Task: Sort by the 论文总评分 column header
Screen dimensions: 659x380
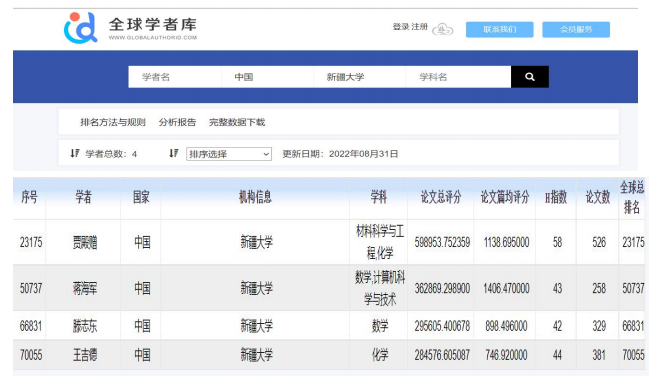Action: tap(441, 197)
